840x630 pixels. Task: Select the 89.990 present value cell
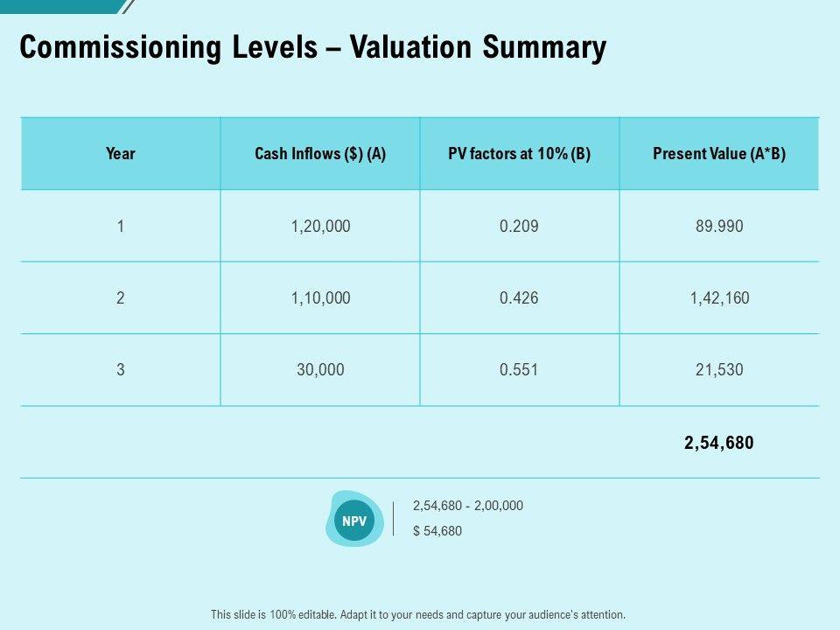pos(719,227)
